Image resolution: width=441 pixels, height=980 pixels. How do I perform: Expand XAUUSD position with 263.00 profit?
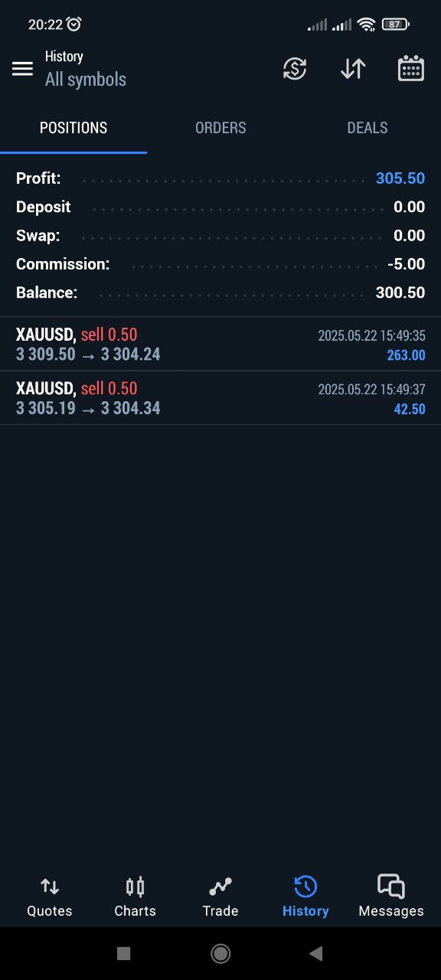point(220,345)
